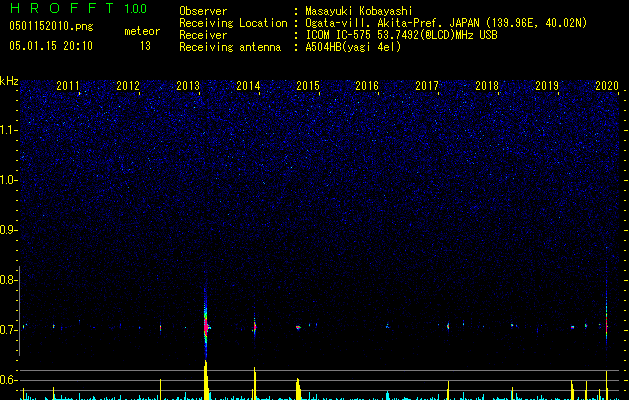Screen dimensions: 629x400
Task: Click the 2015 time marker
Action: pos(308,86)
